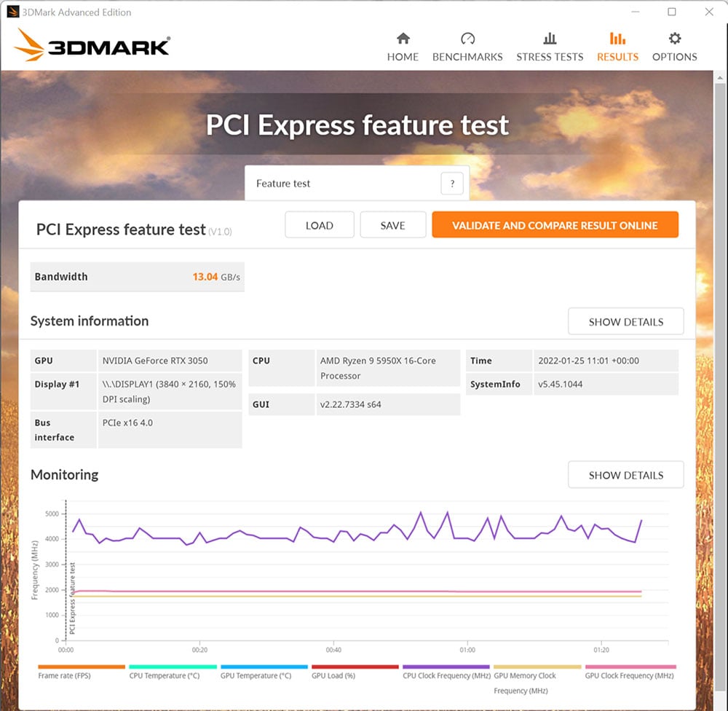Click the CPU Clock Frequency purple legend swatch
Screen dimensions: 728x711
click(446, 667)
